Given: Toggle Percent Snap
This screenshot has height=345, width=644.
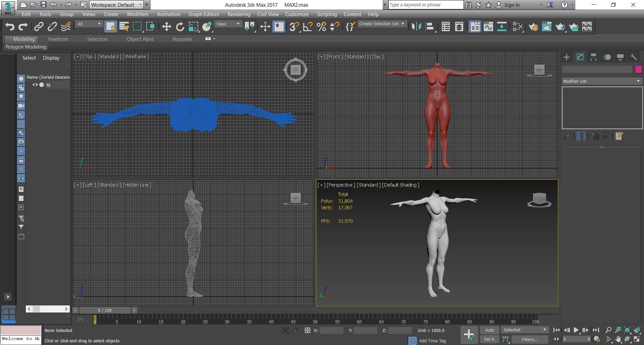Looking at the screenshot, I should 321,26.
